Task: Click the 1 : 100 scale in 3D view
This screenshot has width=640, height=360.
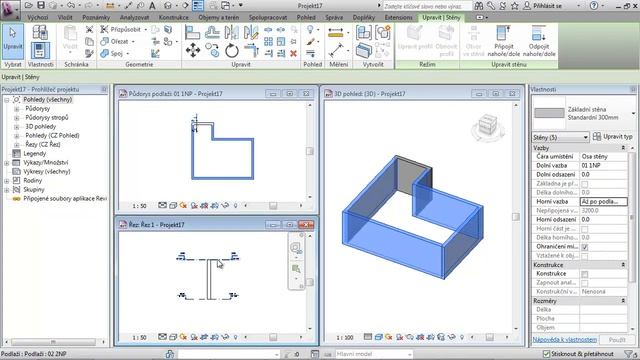Action: pos(345,338)
